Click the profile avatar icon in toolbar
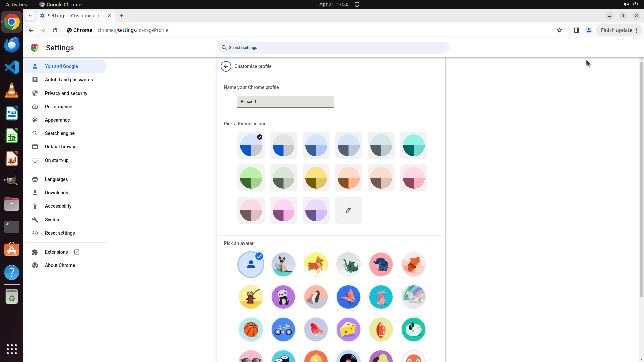644x362 pixels. (x=588, y=30)
